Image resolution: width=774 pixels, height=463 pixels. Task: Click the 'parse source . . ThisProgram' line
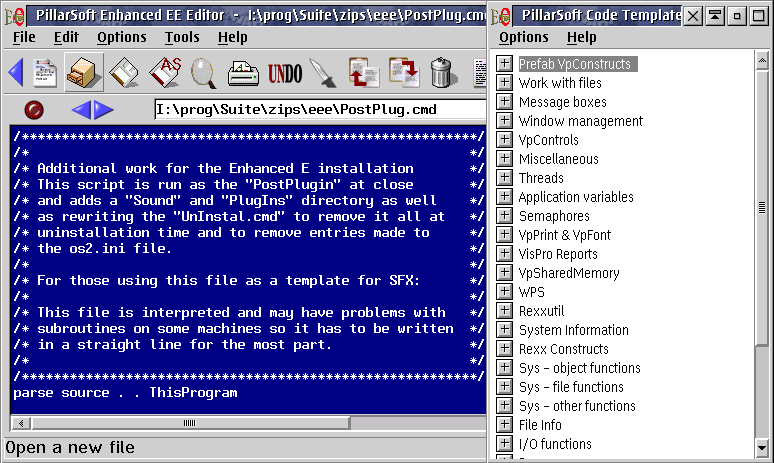click(125, 392)
